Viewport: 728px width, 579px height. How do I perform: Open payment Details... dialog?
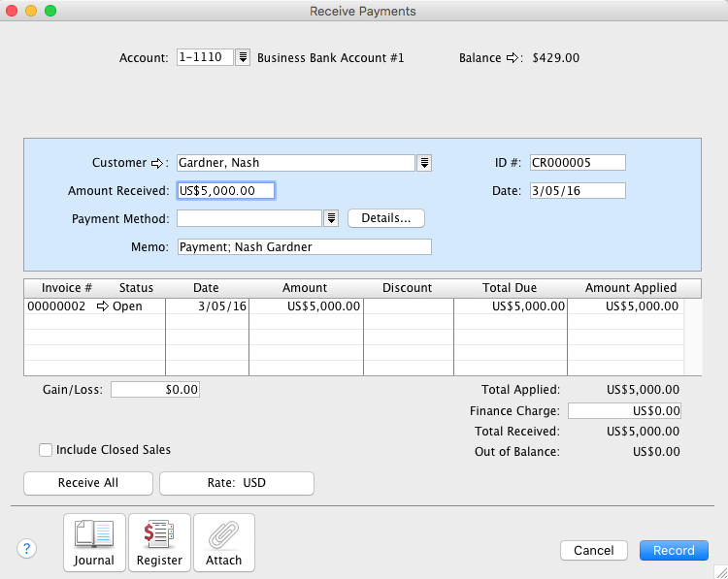pyautogui.click(x=385, y=218)
